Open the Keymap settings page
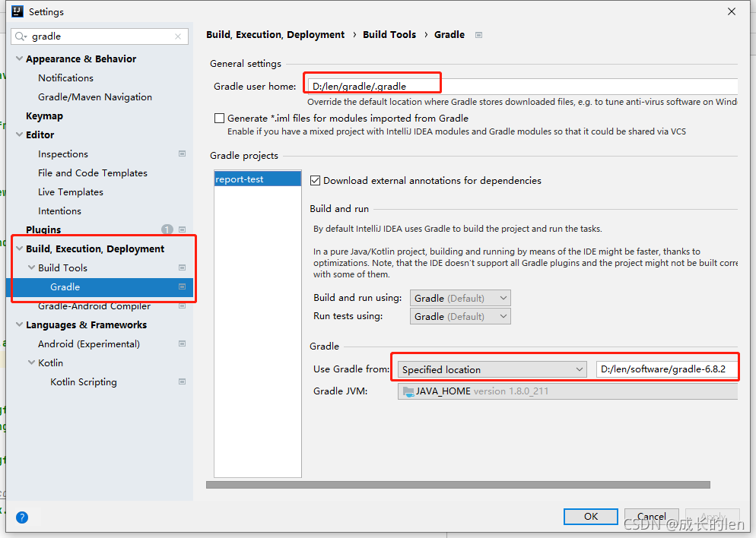Viewport: 756px width, 538px height. (x=44, y=116)
